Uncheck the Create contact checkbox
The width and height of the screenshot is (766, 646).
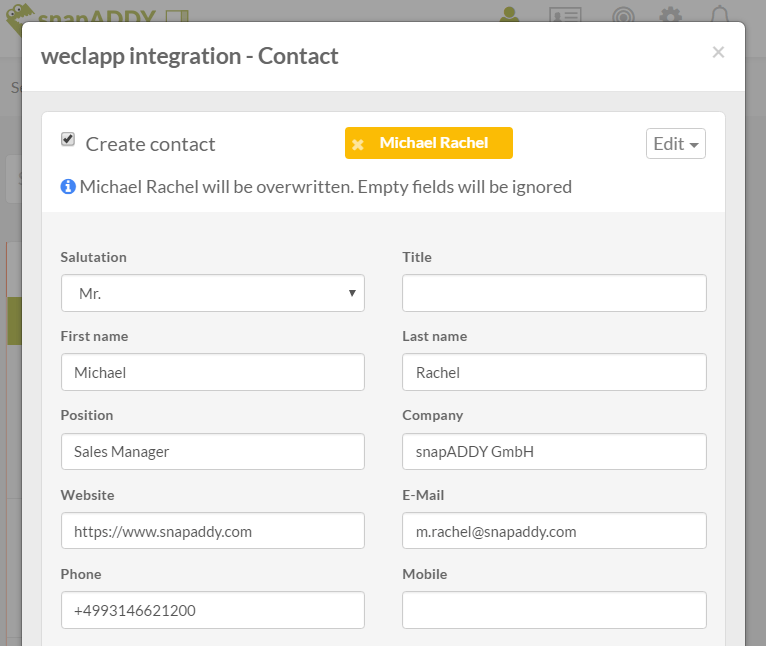tap(68, 140)
